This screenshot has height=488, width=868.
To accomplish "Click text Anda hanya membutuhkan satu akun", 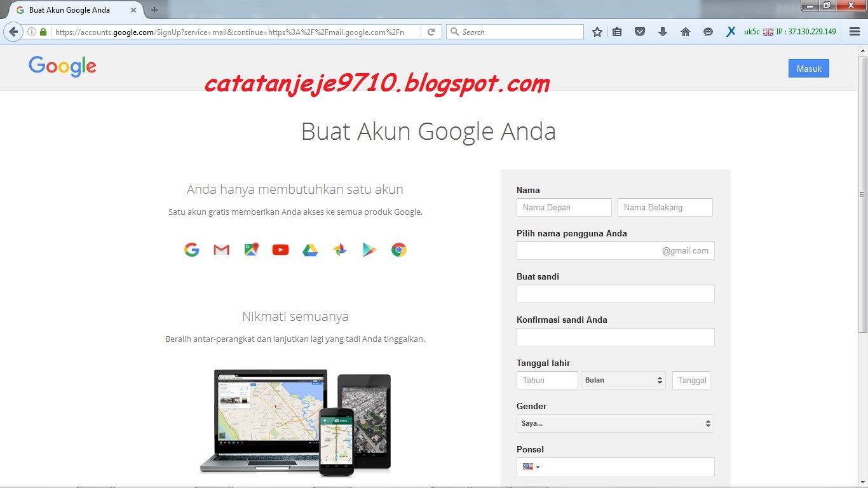I will (x=295, y=189).
